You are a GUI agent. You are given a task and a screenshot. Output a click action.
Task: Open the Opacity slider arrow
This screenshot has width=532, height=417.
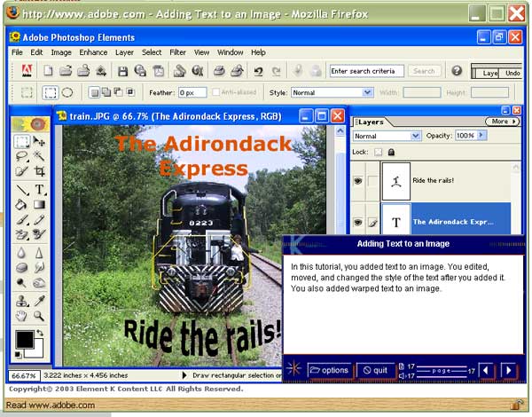[x=481, y=136]
